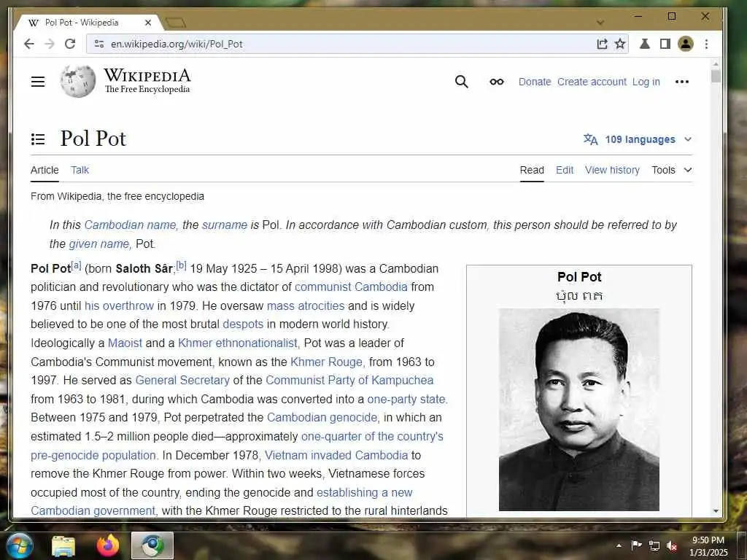Open the General Secretary link
The image size is (747, 560).
pos(182,380)
